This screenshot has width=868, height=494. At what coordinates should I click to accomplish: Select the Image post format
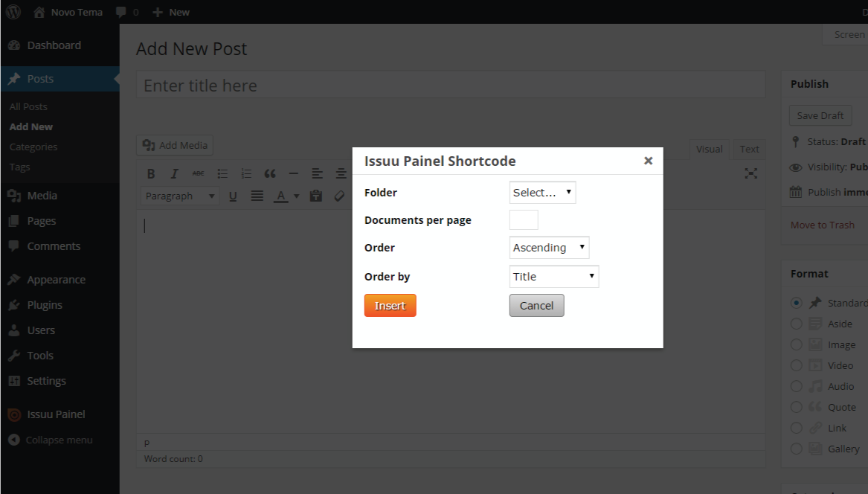796,344
